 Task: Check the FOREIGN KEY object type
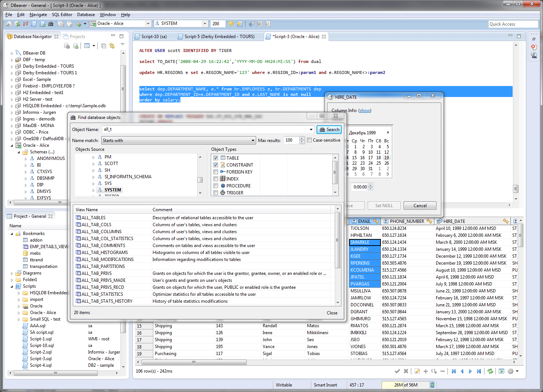click(216, 172)
